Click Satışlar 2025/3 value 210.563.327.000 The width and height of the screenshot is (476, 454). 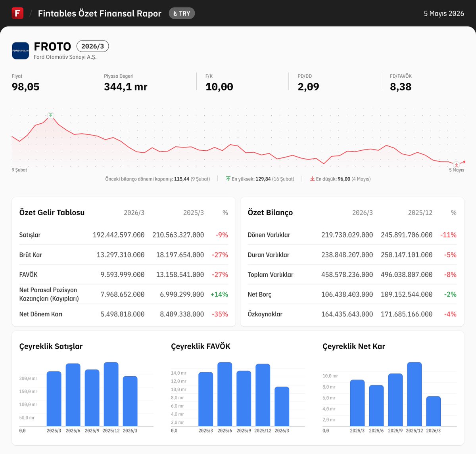[178, 235]
